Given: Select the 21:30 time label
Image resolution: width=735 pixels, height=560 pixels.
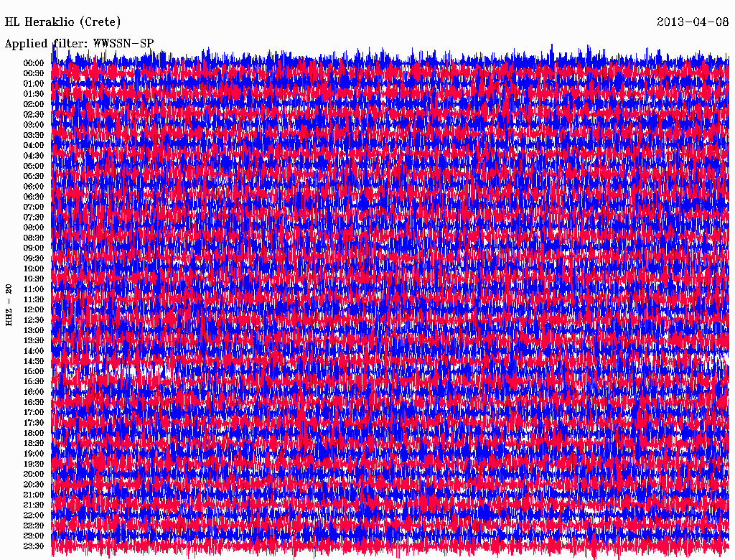Looking at the screenshot, I should (x=33, y=505).
